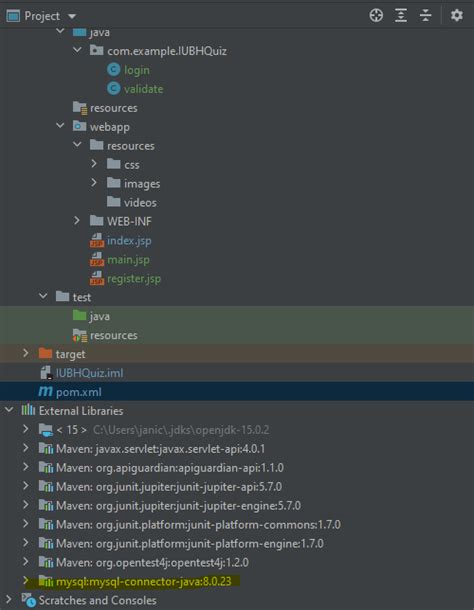Select junit-platform-commons:1.7.0 library entry
Screen dimensions: 474x610
pos(198,525)
